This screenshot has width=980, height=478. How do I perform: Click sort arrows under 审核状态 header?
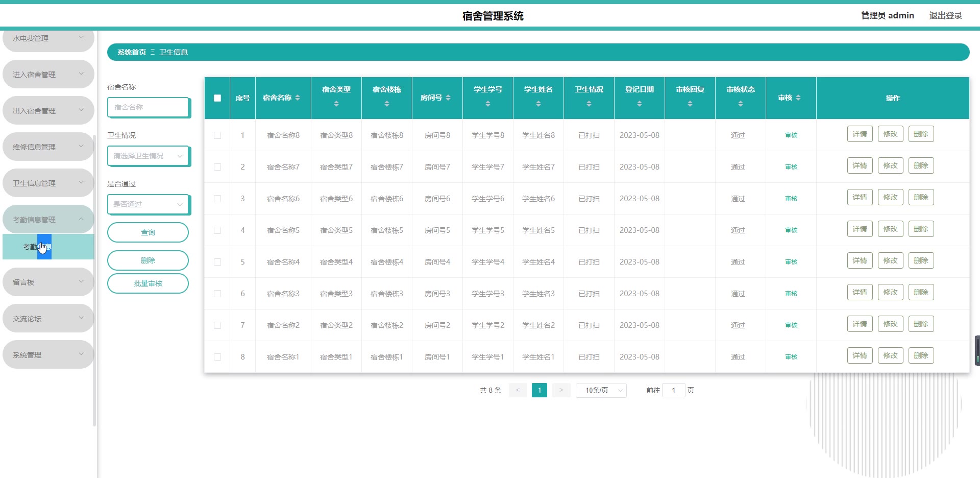pyautogui.click(x=740, y=104)
